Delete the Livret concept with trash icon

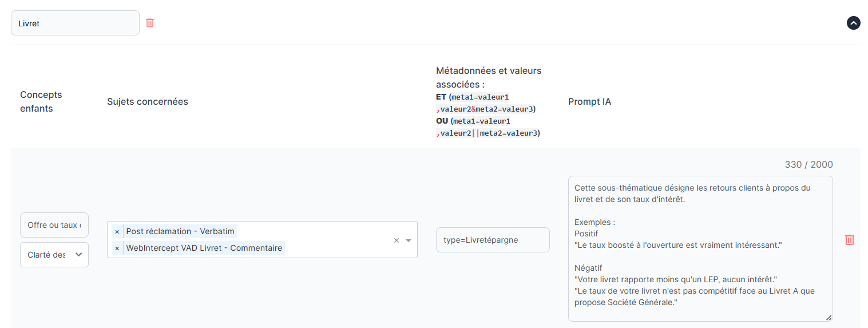coord(150,23)
